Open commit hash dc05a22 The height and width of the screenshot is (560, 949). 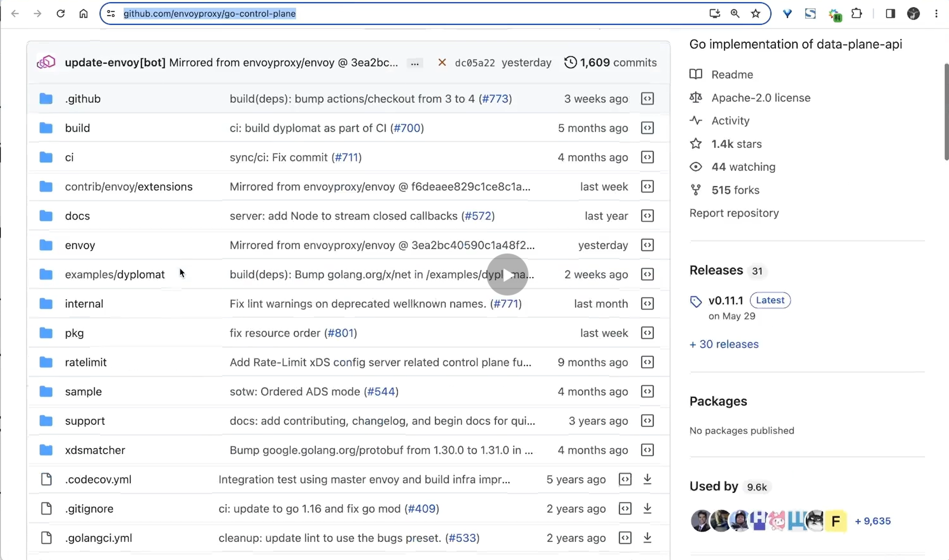(474, 63)
